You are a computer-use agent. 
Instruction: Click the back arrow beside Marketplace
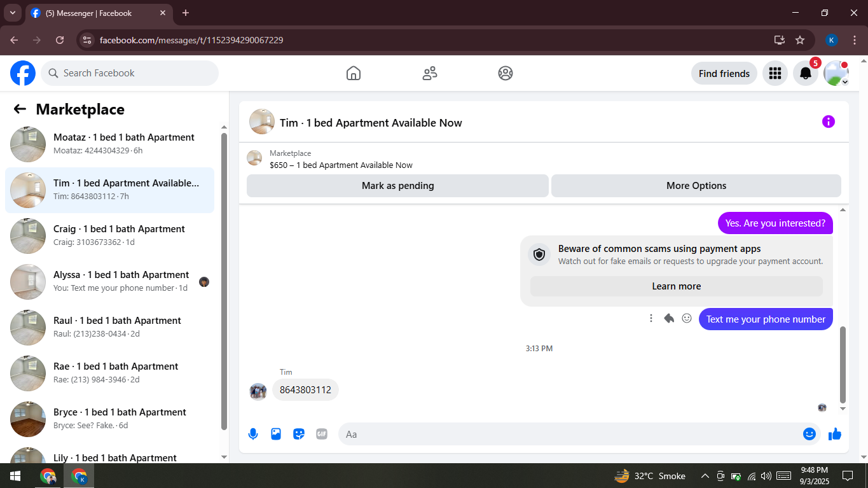pos(20,109)
